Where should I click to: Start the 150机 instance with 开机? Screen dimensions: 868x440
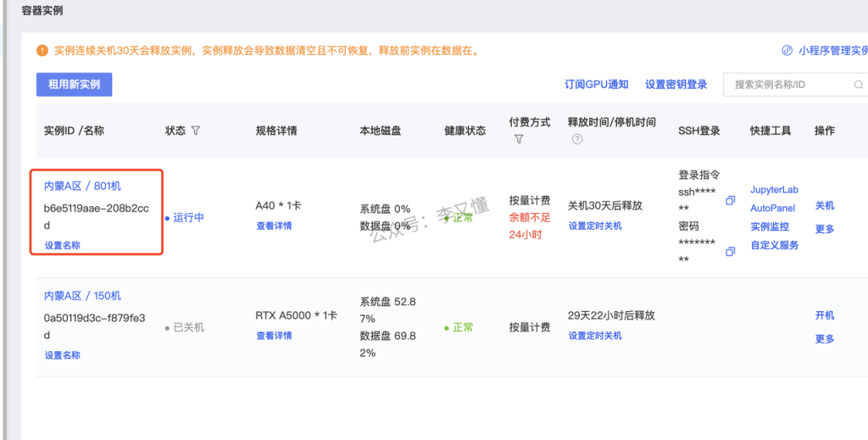[x=825, y=315]
